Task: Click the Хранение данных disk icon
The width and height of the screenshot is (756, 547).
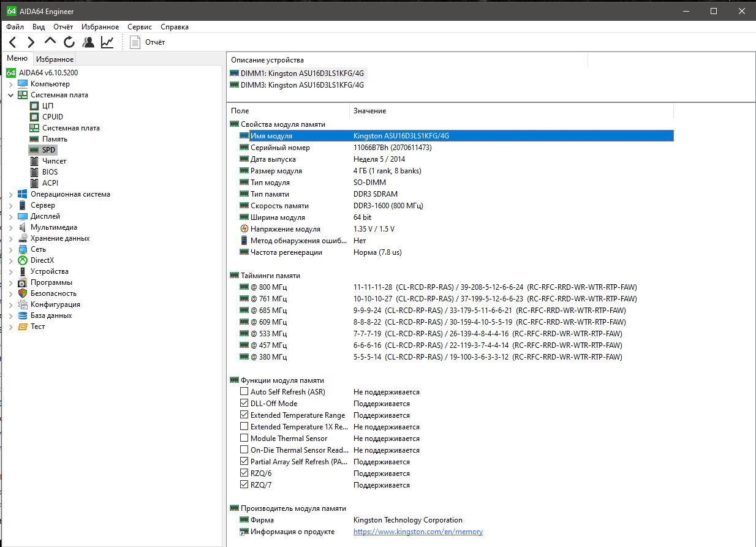Action: click(23, 238)
